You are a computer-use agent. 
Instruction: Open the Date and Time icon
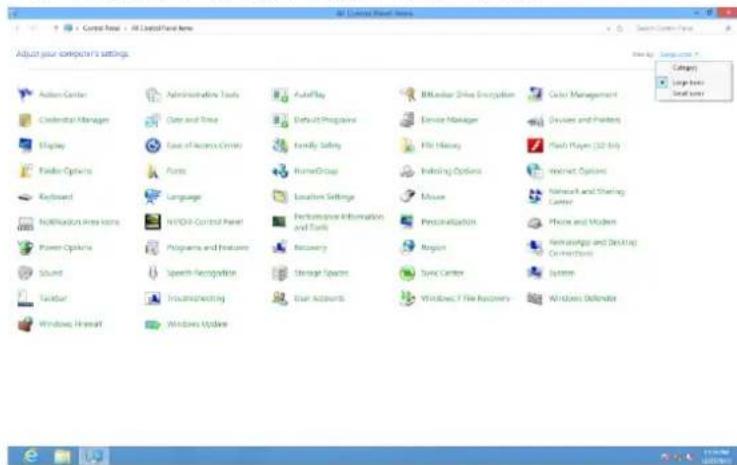click(x=153, y=120)
